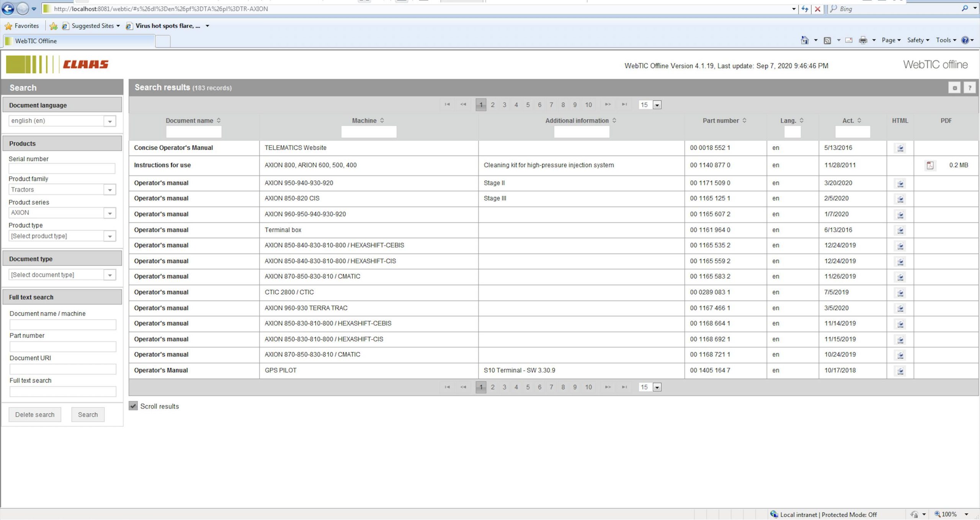Click Part number search input field
The height and width of the screenshot is (520, 980).
[x=63, y=347]
